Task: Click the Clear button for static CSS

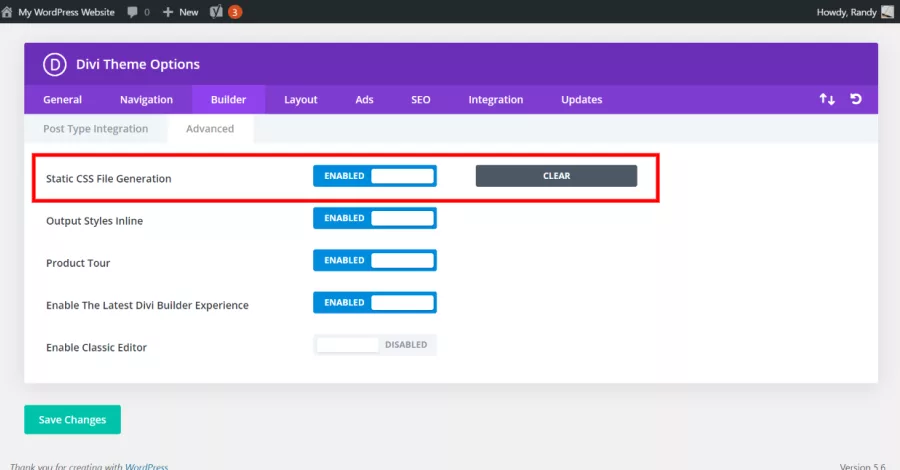Action: (556, 176)
